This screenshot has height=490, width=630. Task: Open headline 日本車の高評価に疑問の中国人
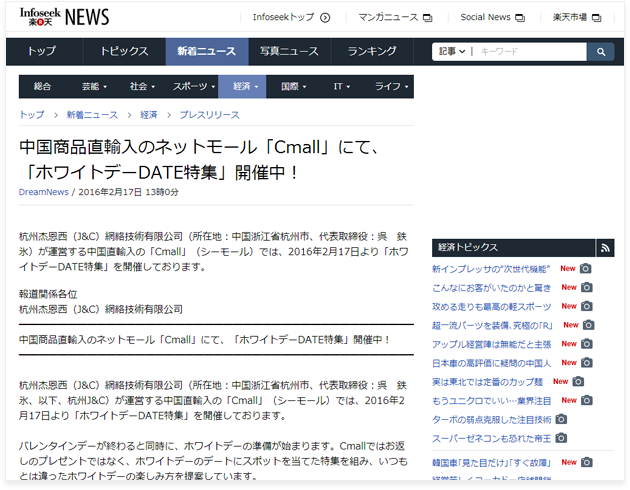tap(491, 363)
